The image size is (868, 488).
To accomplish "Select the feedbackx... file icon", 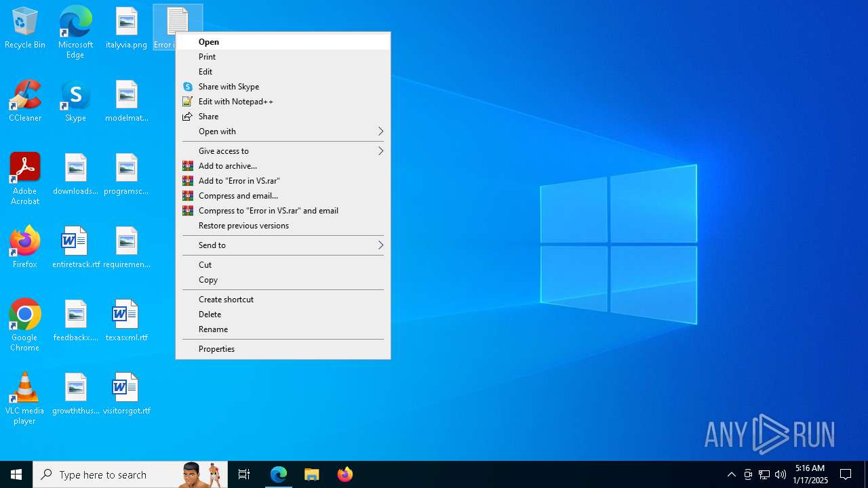I will coord(75,321).
